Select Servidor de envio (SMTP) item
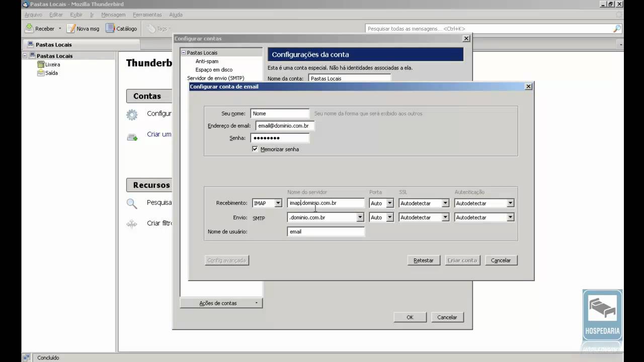Viewport: 644px width, 362px height. (215, 78)
